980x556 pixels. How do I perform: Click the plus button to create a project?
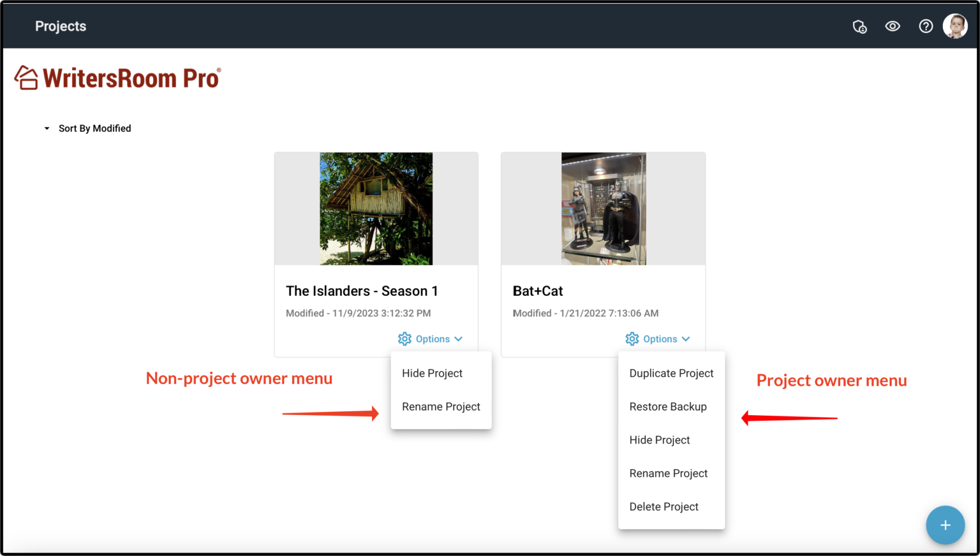tap(945, 525)
